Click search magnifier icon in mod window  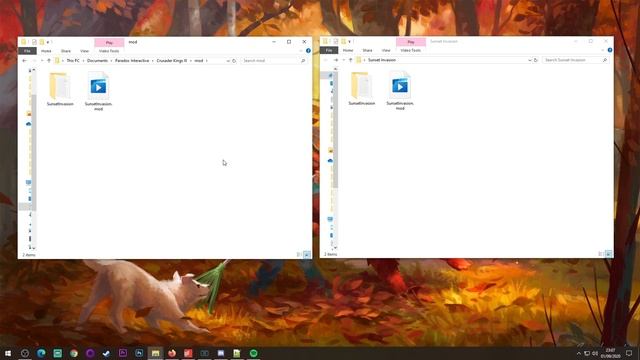coord(303,61)
